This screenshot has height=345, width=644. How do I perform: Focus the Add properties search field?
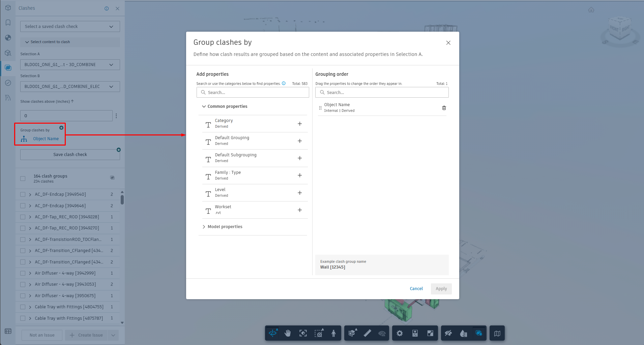(253, 92)
